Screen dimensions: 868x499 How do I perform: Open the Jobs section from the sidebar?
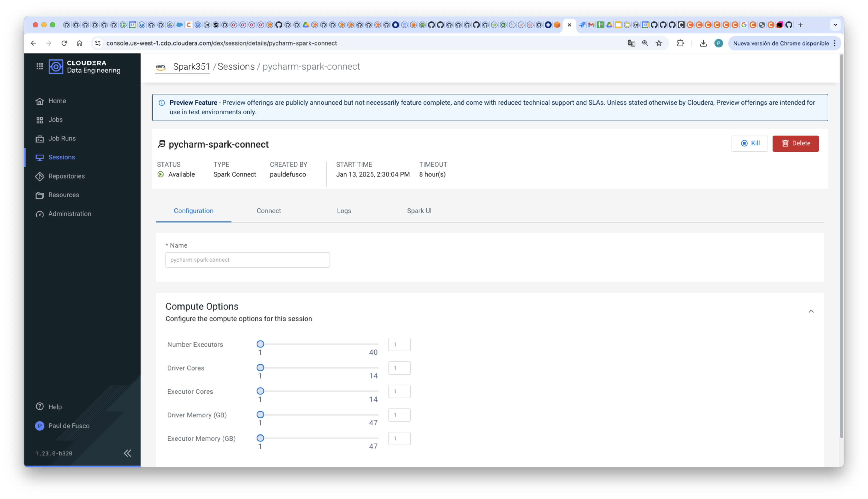pos(56,120)
